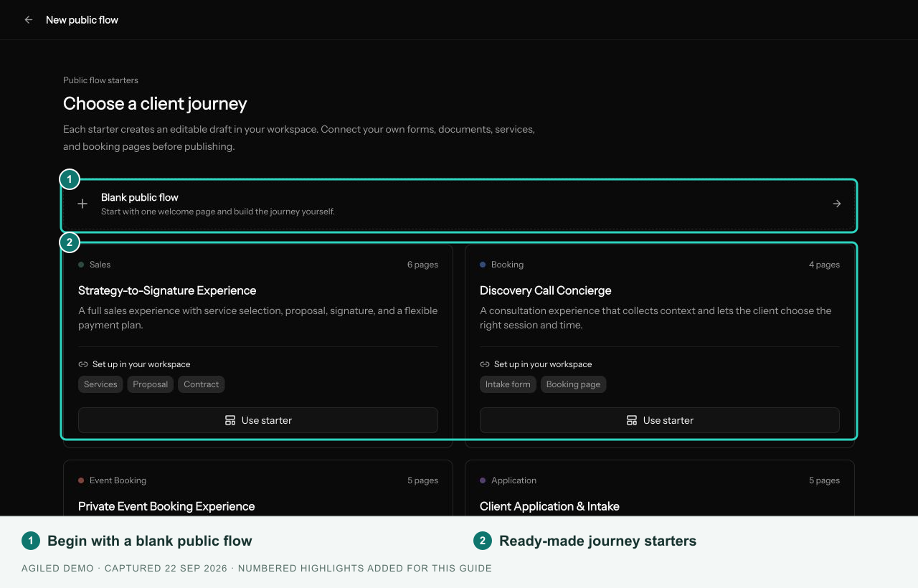This screenshot has height=588, width=918.
Task: Select the Services tag chip
Action: [100, 384]
